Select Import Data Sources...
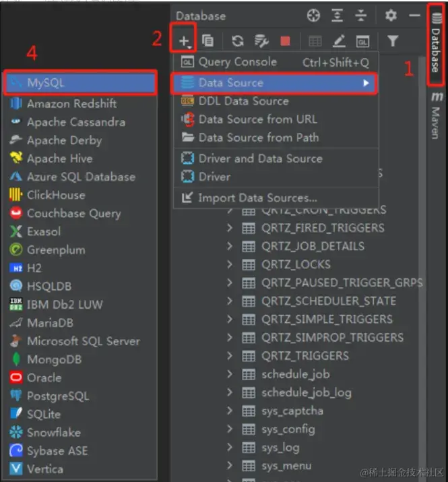 click(x=276, y=198)
